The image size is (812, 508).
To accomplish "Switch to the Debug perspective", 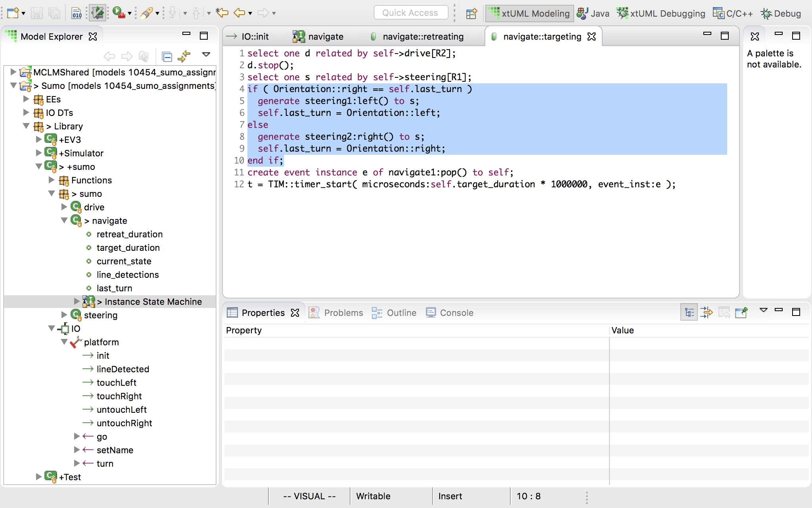I will (x=781, y=13).
